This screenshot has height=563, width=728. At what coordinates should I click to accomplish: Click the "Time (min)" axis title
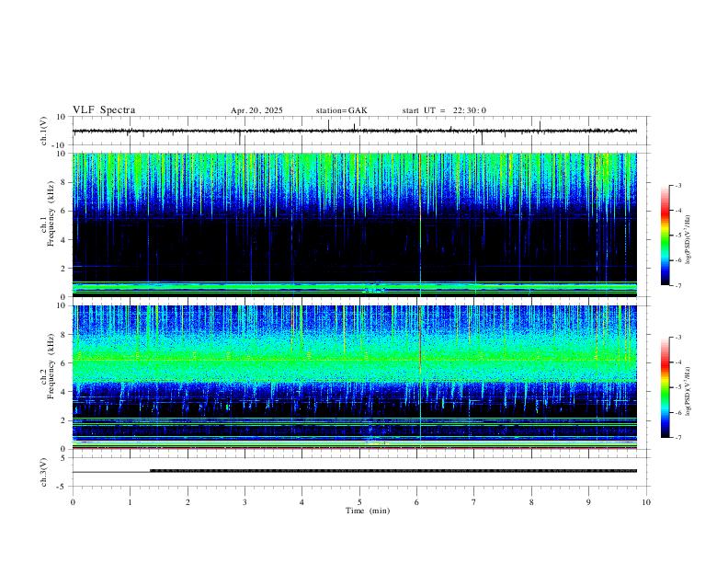pos(368,511)
